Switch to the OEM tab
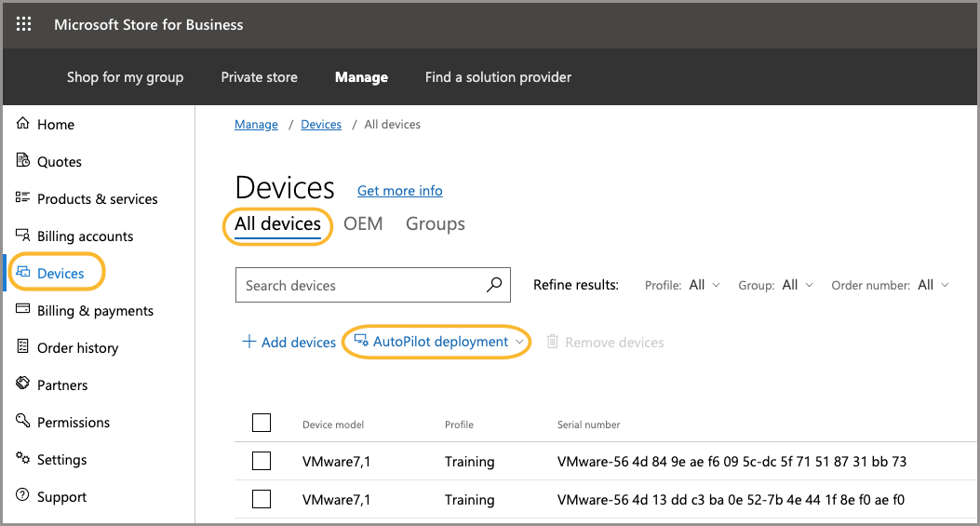Screen dimensions: 980x526 click(363, 224)
